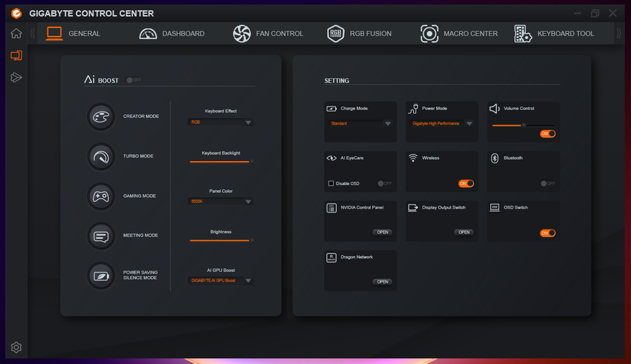This screenshot has width=631, height=364.
Task: Activate Turbo Mode gauge icon
Action: [101, 156]
